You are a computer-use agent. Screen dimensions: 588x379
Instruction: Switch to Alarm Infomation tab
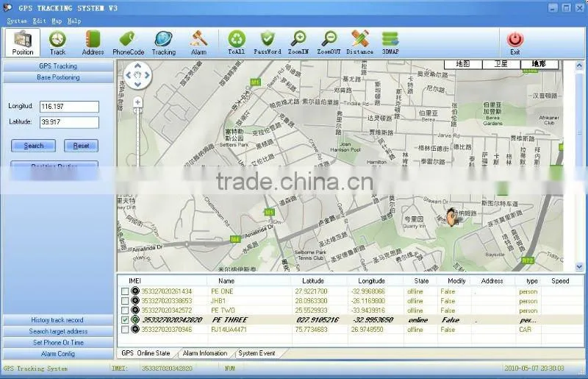[x=205, y=353]
